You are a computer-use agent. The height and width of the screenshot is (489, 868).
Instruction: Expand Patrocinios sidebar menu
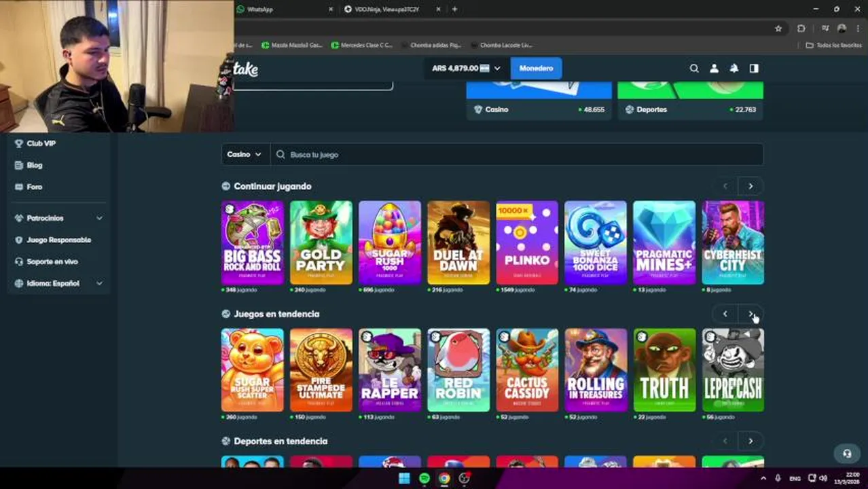click(x=59, y=218)
